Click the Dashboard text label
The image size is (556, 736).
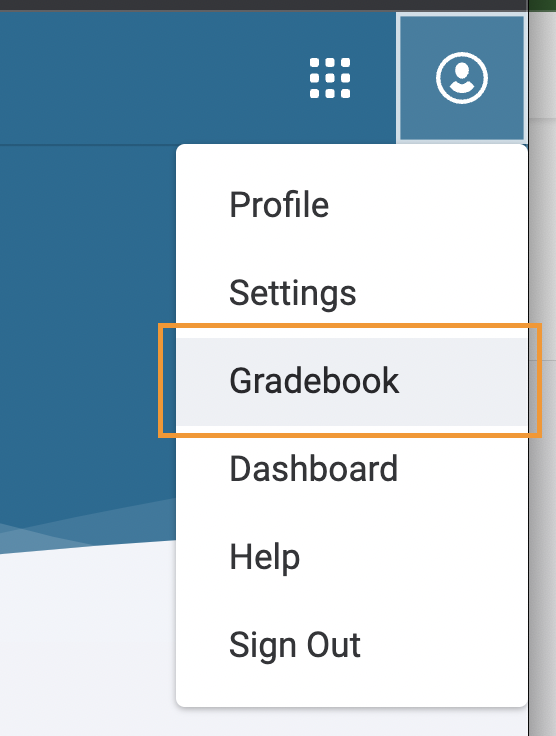pyautogui.click(x=313, y=469)
